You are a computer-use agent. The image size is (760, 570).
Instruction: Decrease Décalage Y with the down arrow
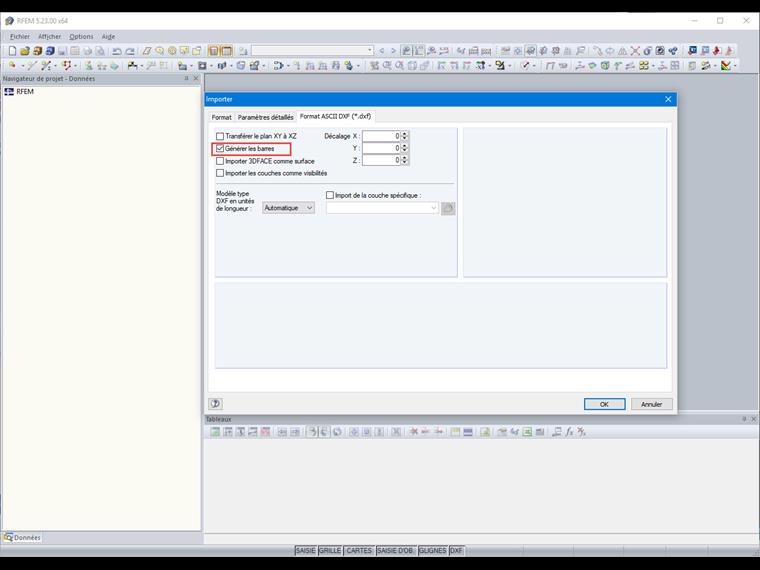coord(405,151)
